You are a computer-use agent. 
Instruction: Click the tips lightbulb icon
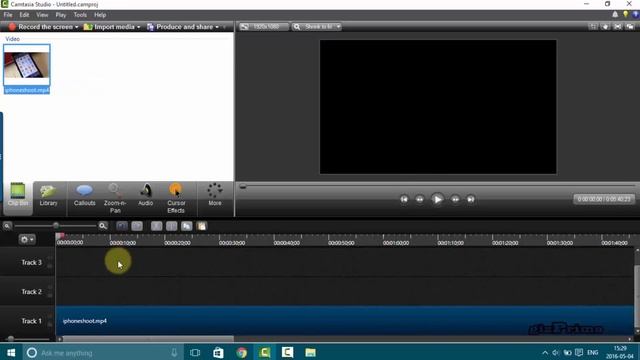625,14
